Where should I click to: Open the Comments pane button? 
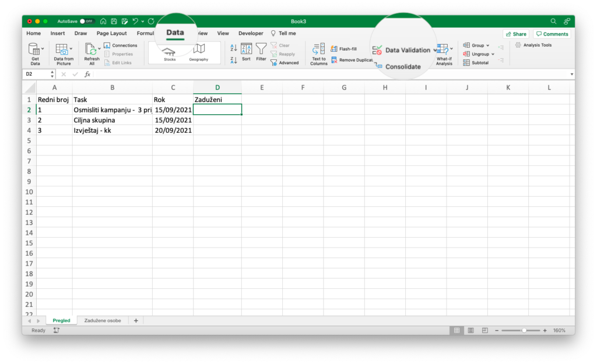click(552, 34)
